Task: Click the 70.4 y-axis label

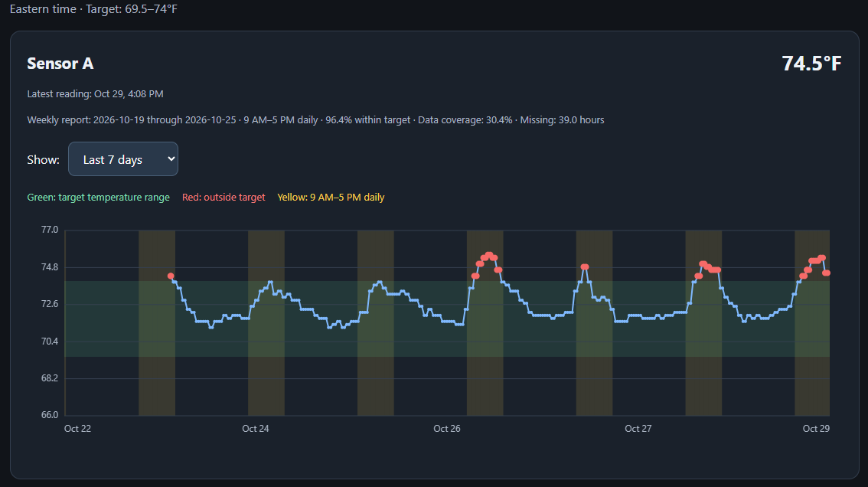Action: pyautogui.click(x=49, y=342)
